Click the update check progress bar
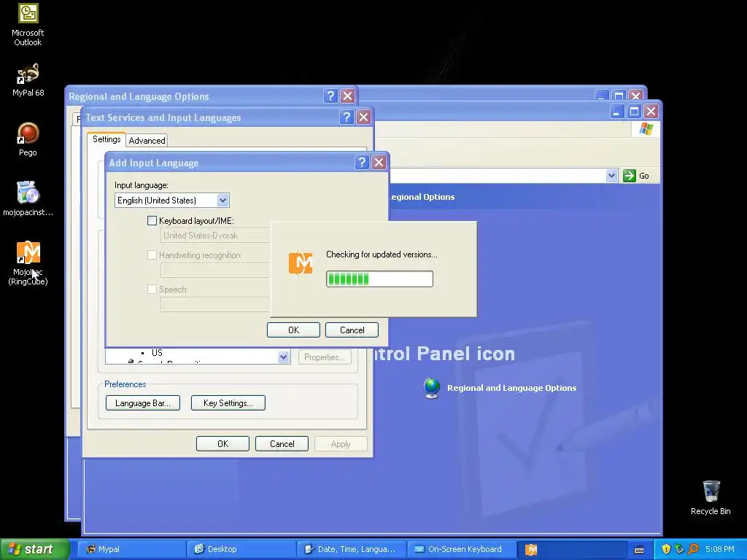Image resolution: width=747 pixels, height=560 pixels. tap(379, 279)
